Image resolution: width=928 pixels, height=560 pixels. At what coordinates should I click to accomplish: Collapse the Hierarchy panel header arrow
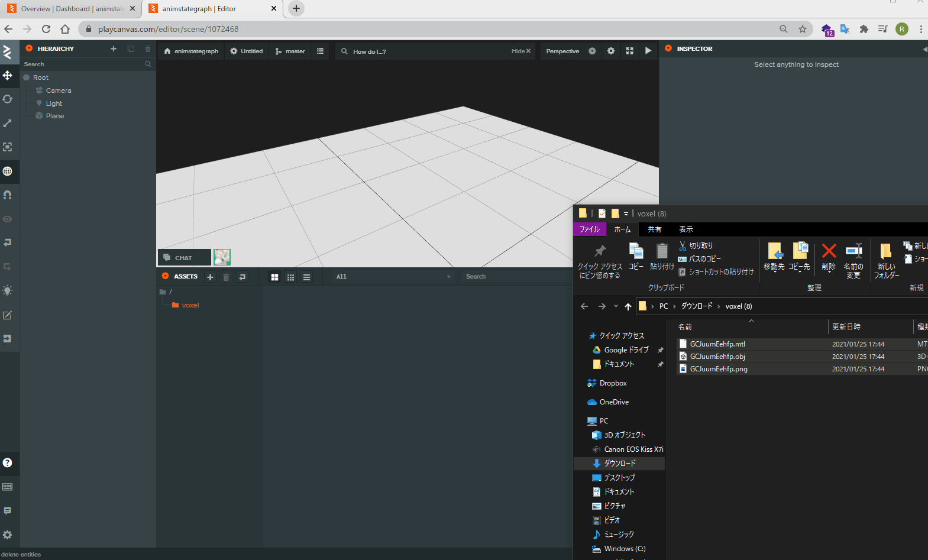tap(29, 48)
